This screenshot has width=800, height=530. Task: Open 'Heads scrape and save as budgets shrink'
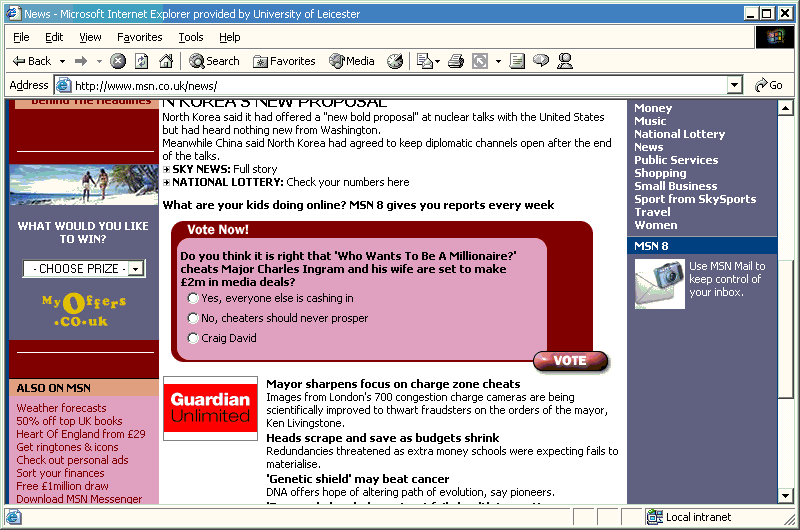[x=383, y=438]
